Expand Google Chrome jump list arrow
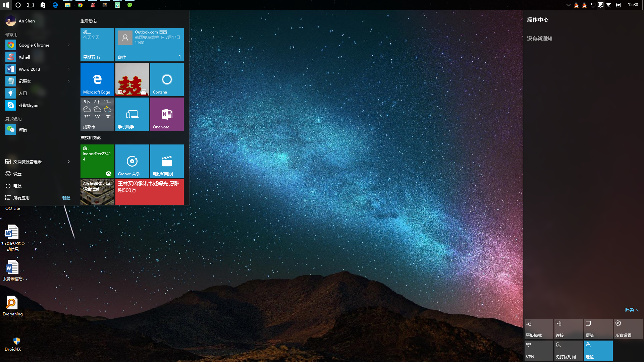The width and height of the screenshot is (644, 362). click(x=69, y=45)
